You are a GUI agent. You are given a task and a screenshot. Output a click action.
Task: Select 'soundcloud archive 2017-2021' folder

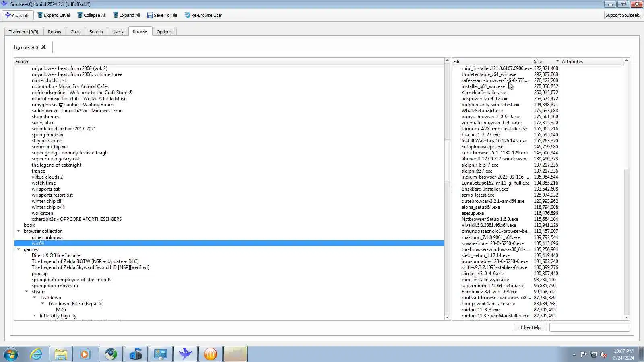coord(64,129)
